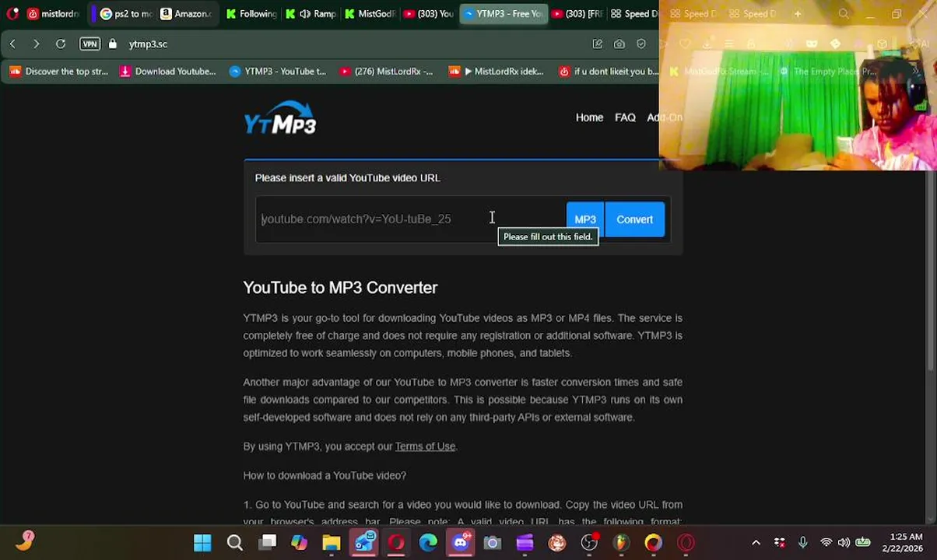Click the battery icon in system tray
The image size is (937, 560).
pos(863,542)
